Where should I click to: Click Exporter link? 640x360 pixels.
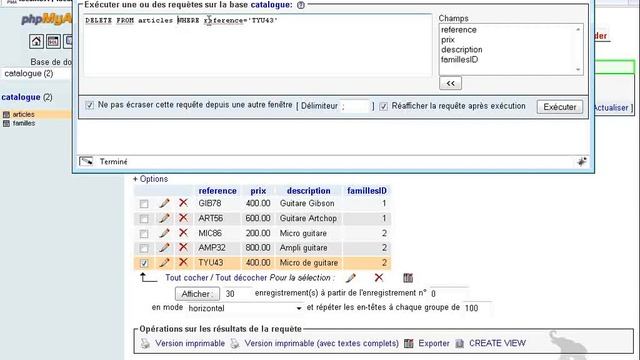pos(434,343)
